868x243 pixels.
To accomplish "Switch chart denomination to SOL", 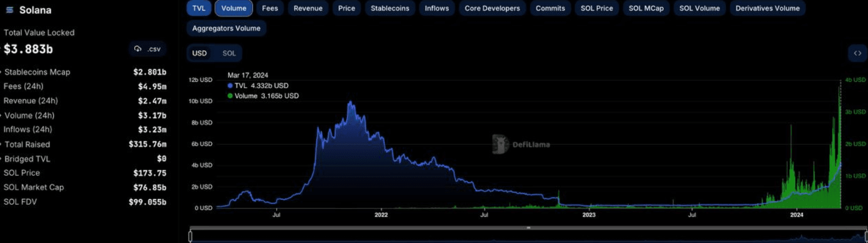I will pos(229,53).
